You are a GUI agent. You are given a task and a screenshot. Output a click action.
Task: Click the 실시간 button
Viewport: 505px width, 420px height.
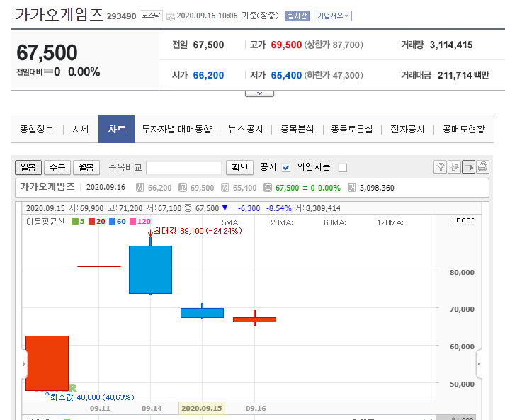[297, 16]
